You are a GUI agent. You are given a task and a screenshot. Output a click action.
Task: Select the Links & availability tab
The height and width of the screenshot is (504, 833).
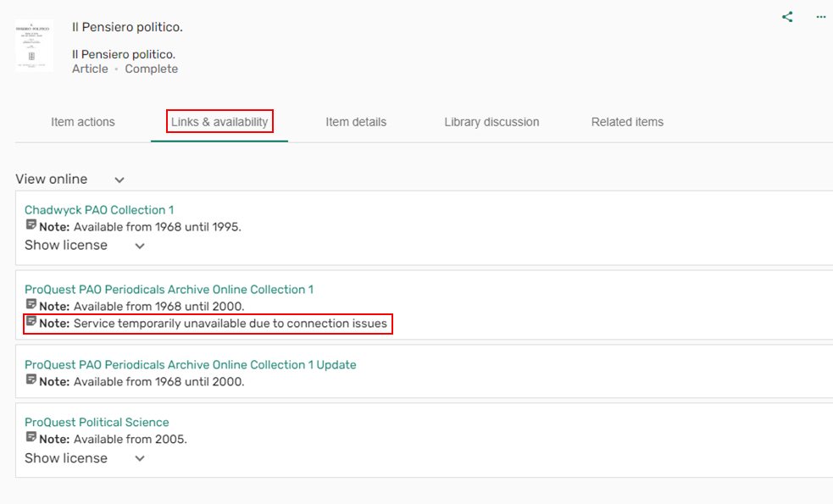point(219,122)
